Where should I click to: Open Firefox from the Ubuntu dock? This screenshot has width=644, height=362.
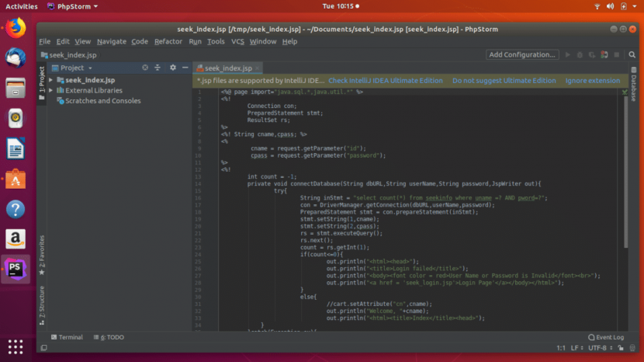click(16, 28)
